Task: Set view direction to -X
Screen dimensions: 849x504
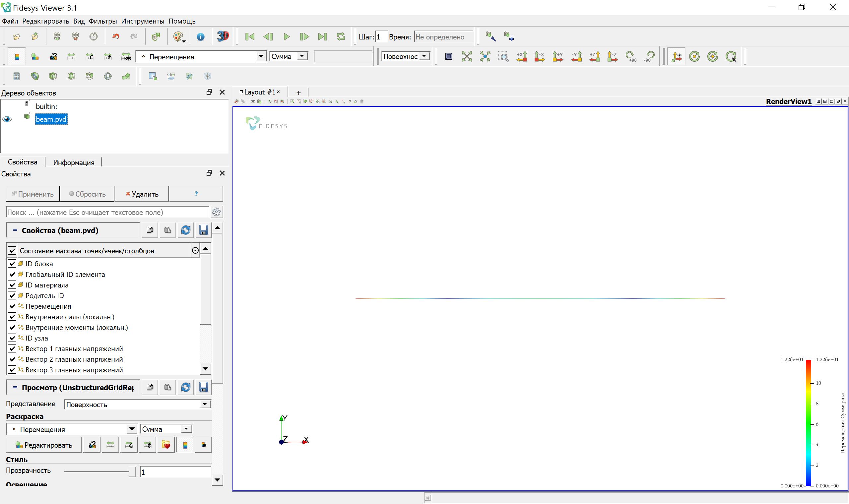Action: [540, 56]
